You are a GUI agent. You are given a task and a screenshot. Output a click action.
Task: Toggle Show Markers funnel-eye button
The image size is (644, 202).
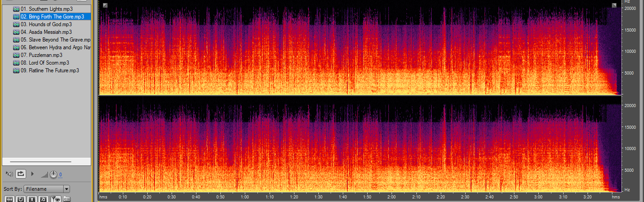[56, 199]
